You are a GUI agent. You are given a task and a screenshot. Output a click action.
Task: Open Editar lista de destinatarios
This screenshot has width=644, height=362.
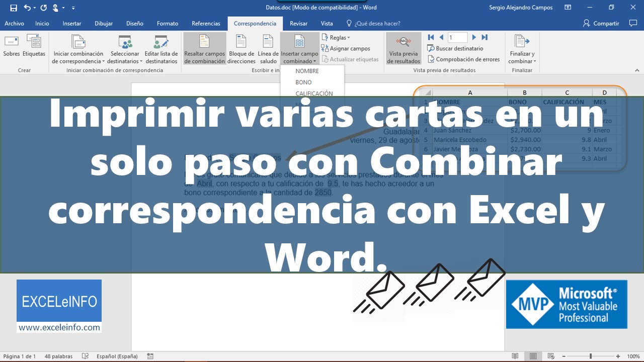coord(161,49)
